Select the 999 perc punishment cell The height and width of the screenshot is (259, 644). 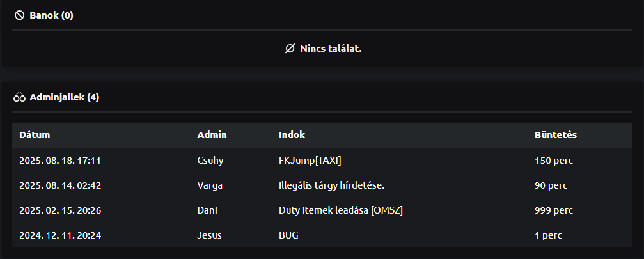pyautogui.click(x=553, y=210)
